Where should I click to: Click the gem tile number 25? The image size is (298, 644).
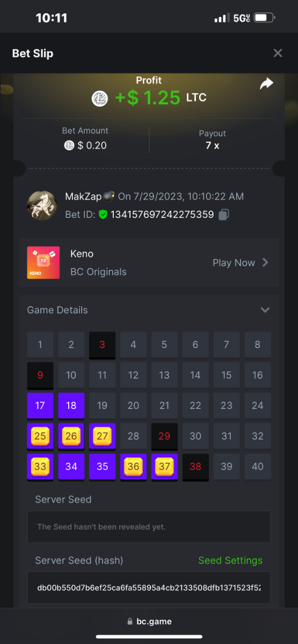coord(40,436)
